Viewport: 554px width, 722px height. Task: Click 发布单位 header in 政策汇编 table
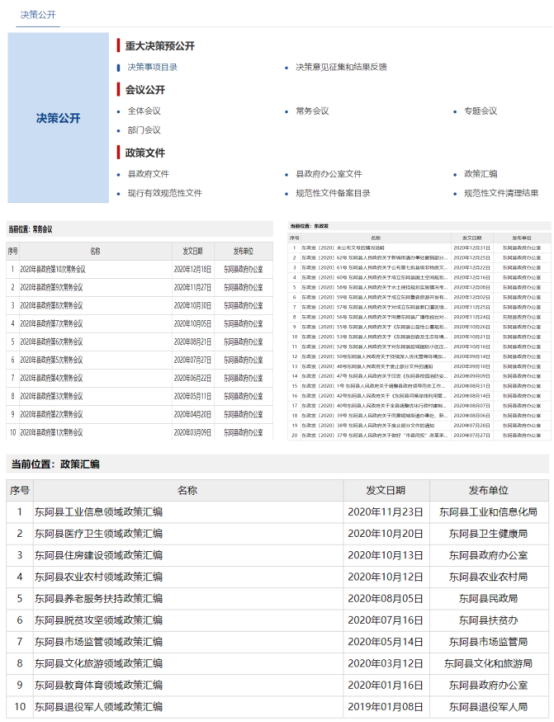488,490
